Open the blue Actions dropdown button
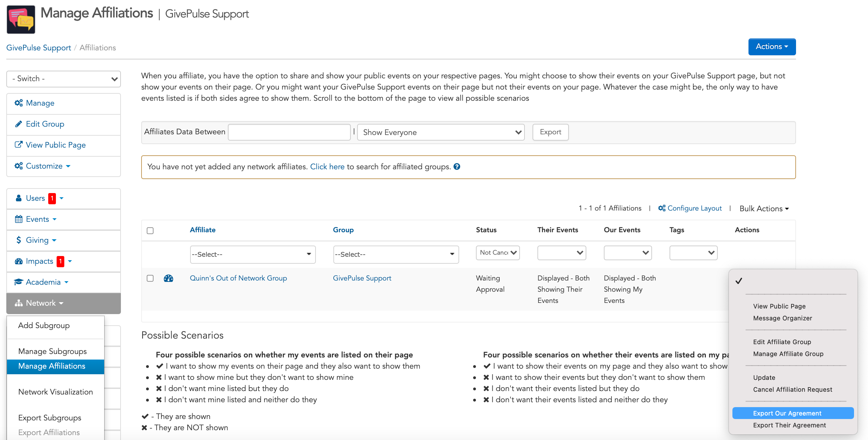 coord(772,47)
